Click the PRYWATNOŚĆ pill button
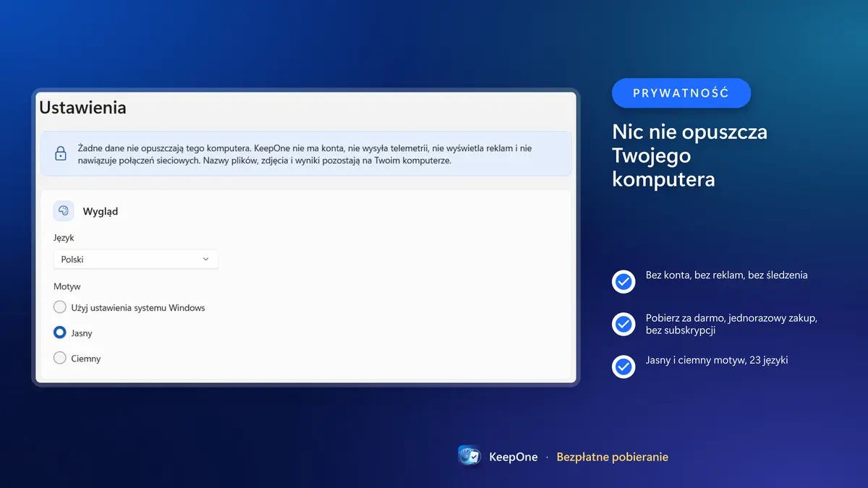This screenshot has width=868, height=488. point(681,93)
